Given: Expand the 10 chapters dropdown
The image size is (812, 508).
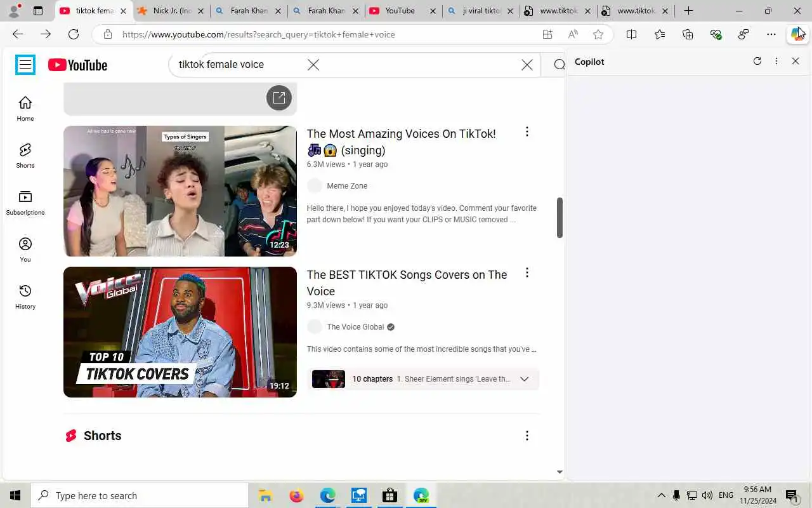Looking at the screenshot, I should pyautogui.click(x=525, y=379).
